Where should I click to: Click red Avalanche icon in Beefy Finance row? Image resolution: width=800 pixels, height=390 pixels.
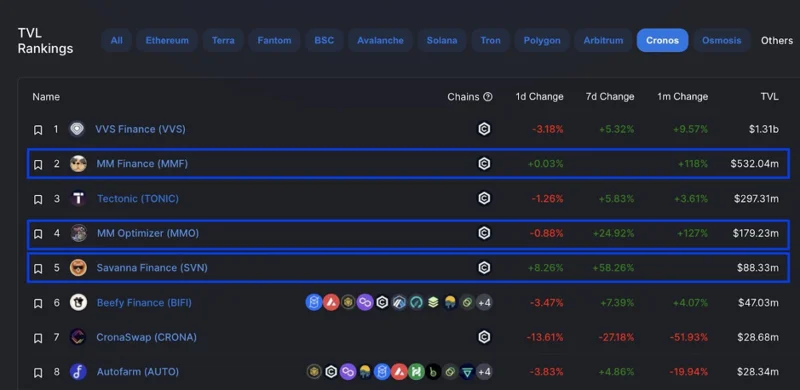point(331,303)
